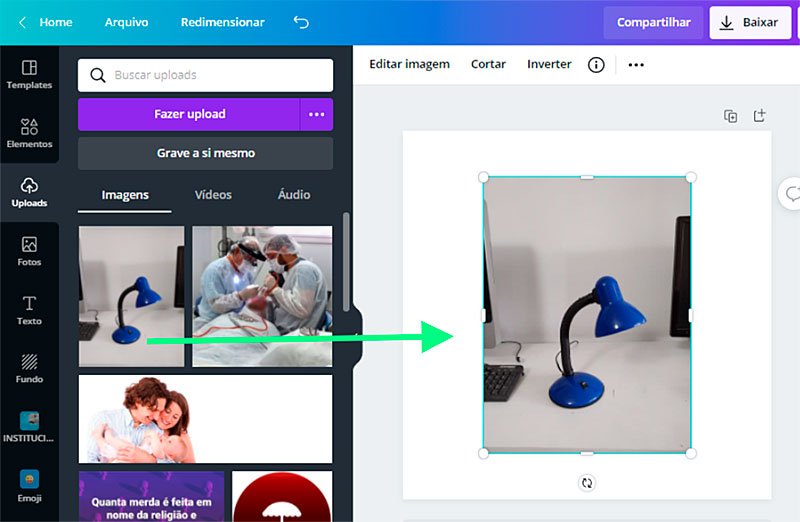
Task: Open the Fotos sidebar panel
Action: [29, 251]
